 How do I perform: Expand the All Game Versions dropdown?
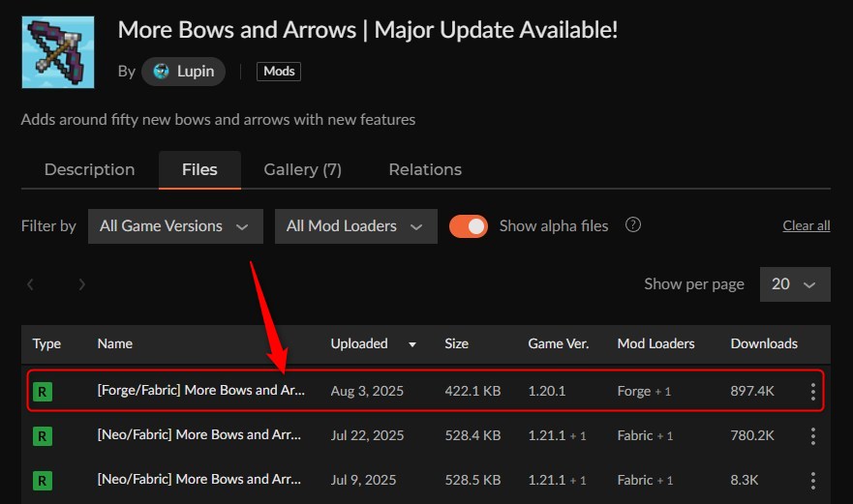(x=175, y=226)
